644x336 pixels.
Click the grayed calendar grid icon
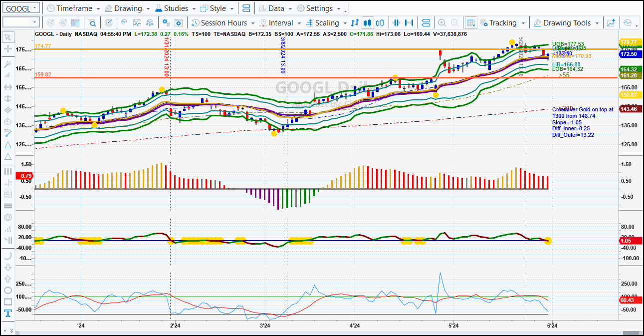pyautogui.click(x=75, y=23)
